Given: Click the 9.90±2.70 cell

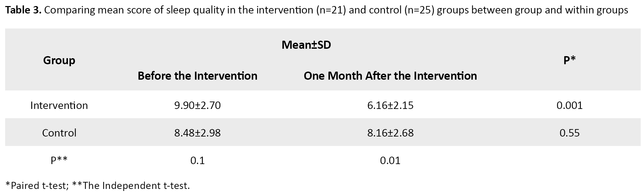Looking at the screenshot, I should click(x=197, y=106).
